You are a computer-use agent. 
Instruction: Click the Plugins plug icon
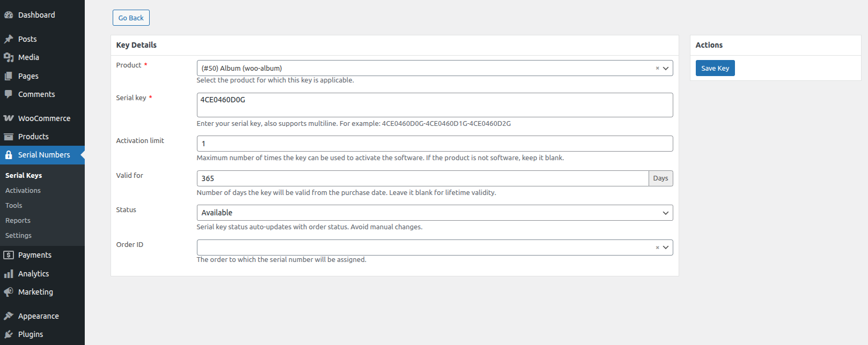click(x=9, y=334)
